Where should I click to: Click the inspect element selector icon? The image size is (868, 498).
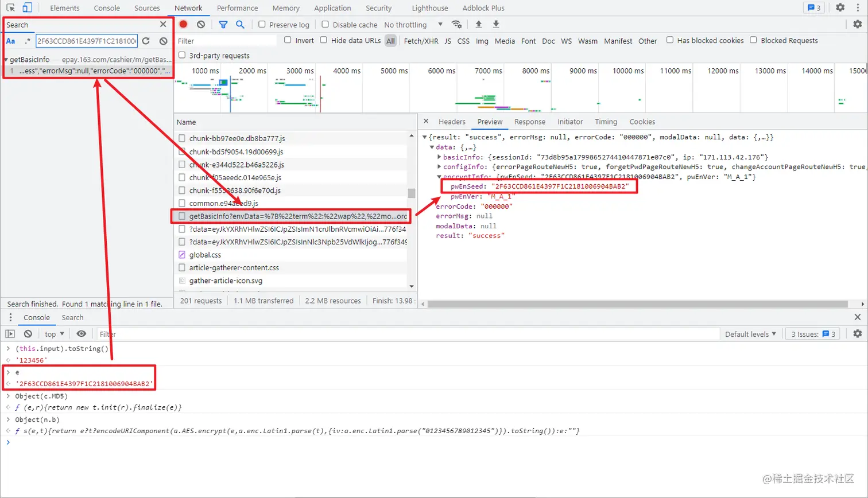pyautogui.click(x=10, y=8)
